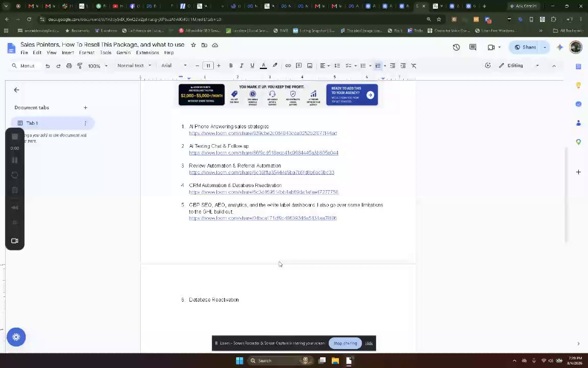This screenshot has height=368, width=588.
Task: Click the Google Keep icon in side panel
Action: tap(578, 85)
